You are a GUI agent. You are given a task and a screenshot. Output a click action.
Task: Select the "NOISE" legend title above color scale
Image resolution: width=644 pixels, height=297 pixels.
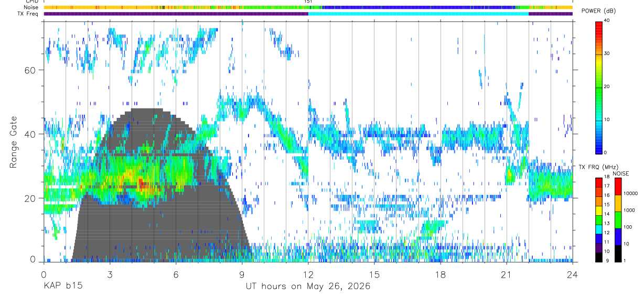[x=621, y=173]
